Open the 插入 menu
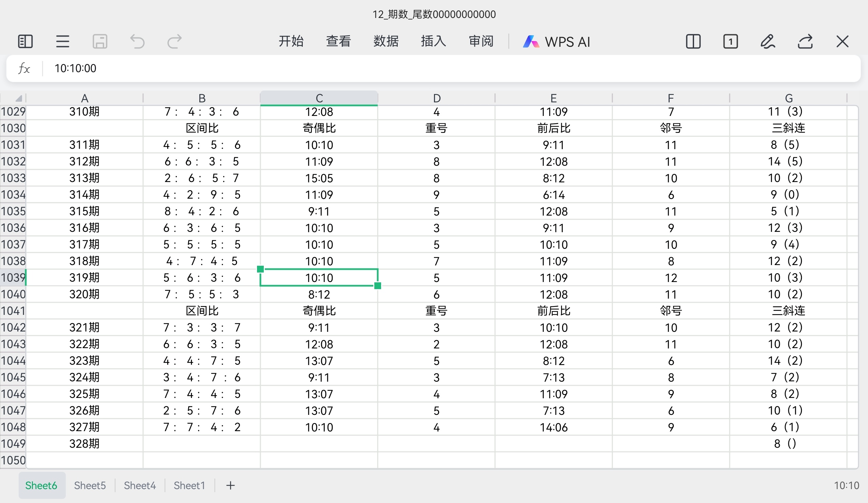 click(433, 41)
